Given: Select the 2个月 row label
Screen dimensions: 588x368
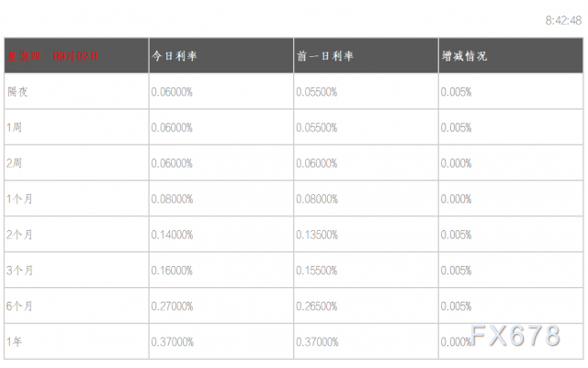Looking at the screenshot, I should [x=19, y=235].
